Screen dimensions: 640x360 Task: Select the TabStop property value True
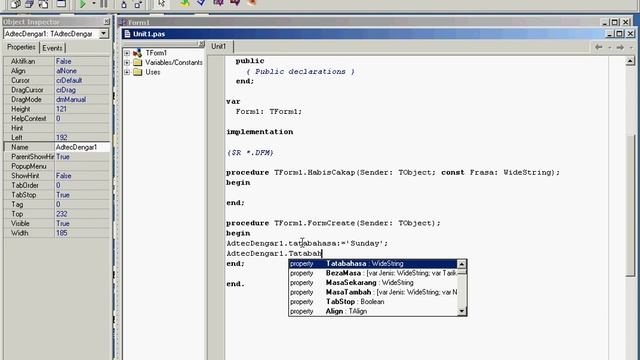pos(82,195)
